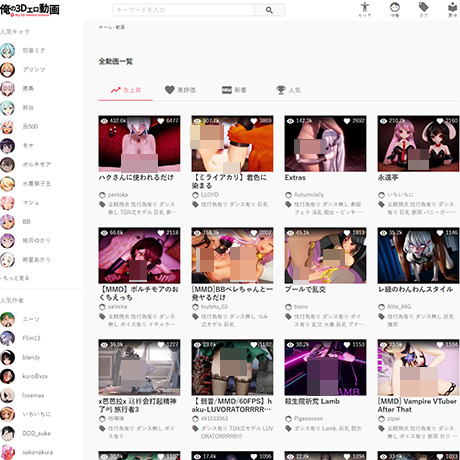Open the 原作 (source works) header icon
This screenshot has width=460, height=460.
click(x=452, y=9)
